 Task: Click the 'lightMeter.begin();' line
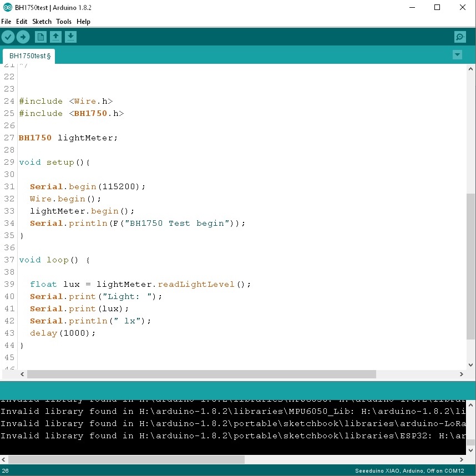click(82, 211)
